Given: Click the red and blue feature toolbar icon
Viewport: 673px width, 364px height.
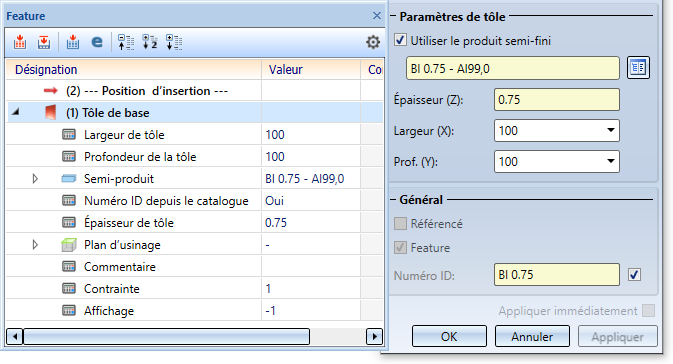Looking at the screenshot, I should [x=73, y=42].
